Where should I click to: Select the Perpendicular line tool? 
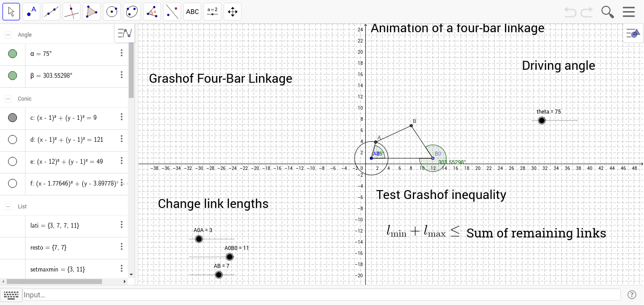pyautogui.click(x=72, y=12)
